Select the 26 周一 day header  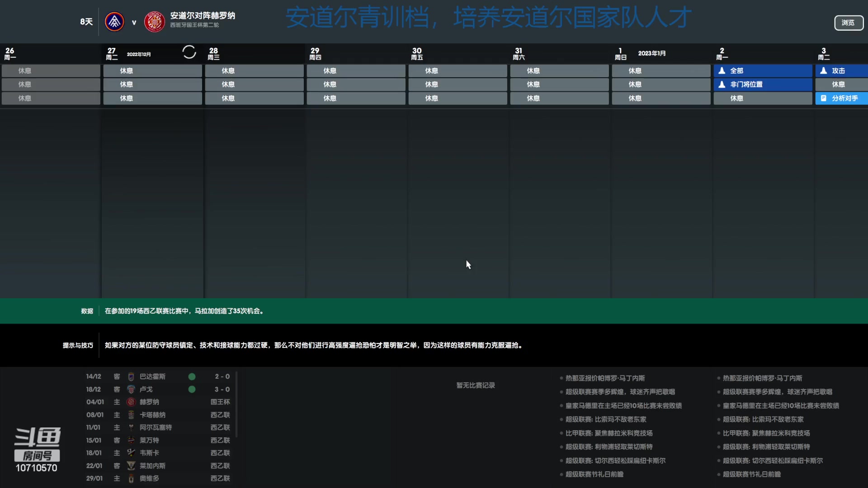pos(10,53)
